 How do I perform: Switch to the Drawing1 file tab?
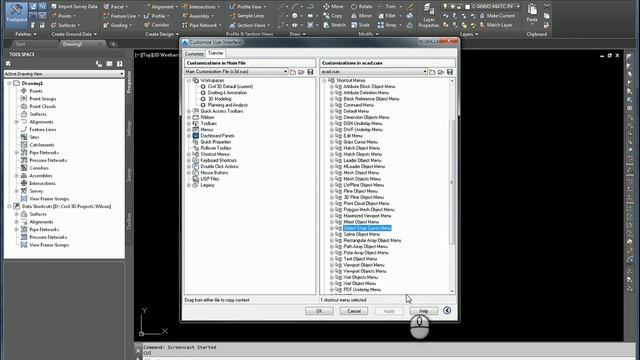pos(73,44)
